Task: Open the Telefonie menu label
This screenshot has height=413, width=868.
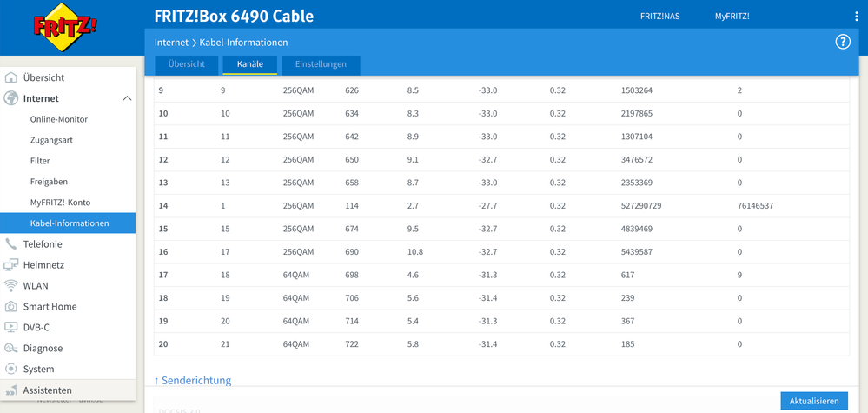Action: [43, 244]
